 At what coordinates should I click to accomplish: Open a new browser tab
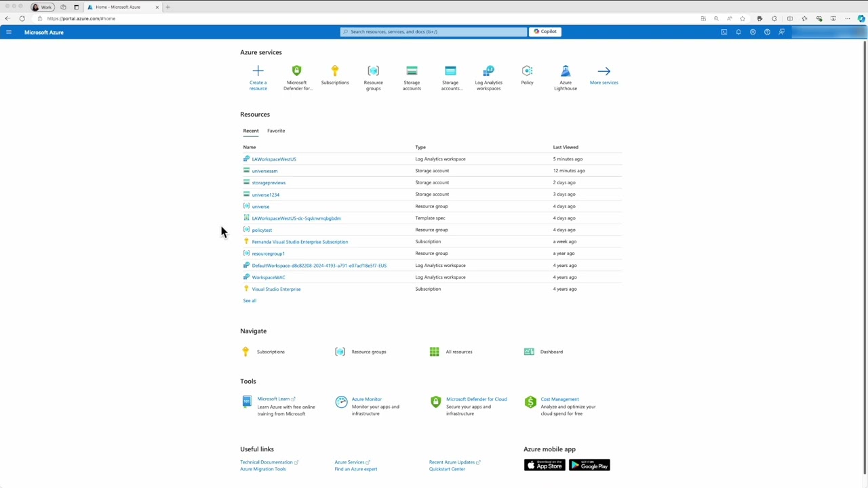(167, 7)
